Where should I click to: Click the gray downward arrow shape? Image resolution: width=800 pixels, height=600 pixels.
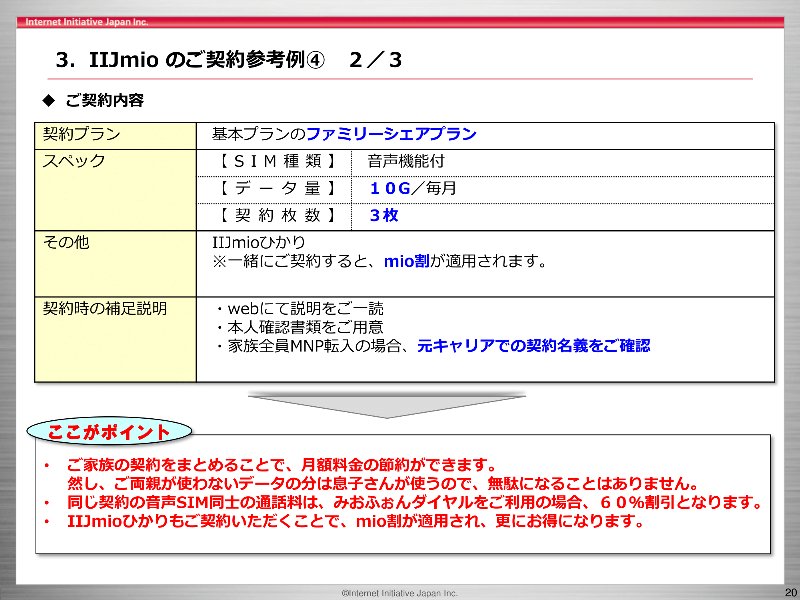pyautogui.click(x=387, y=405)
